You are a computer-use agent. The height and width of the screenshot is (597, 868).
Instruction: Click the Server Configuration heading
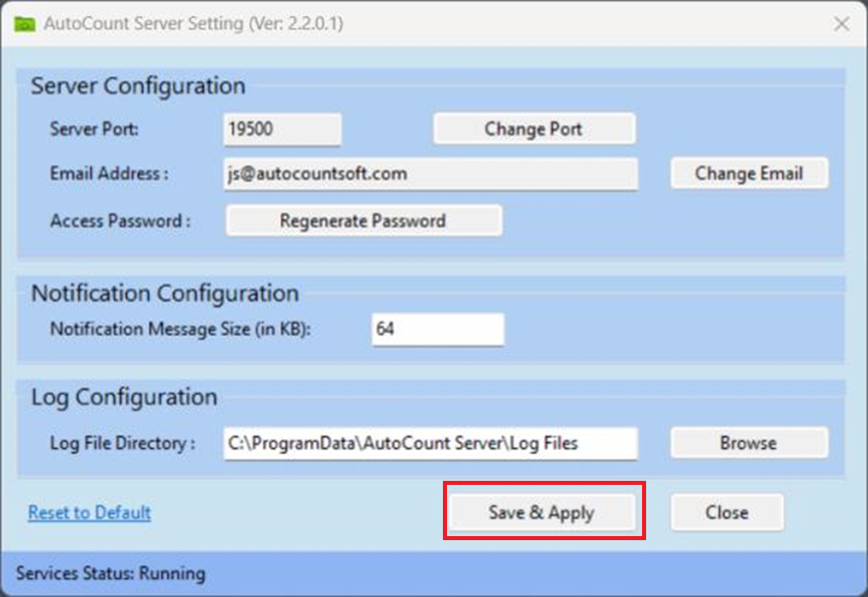138,86
